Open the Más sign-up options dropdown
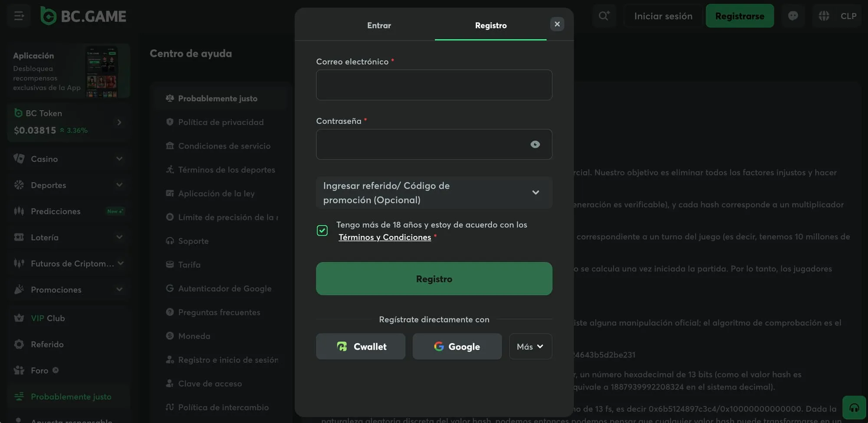The image size is (868, 423). (x=530, y=346)
